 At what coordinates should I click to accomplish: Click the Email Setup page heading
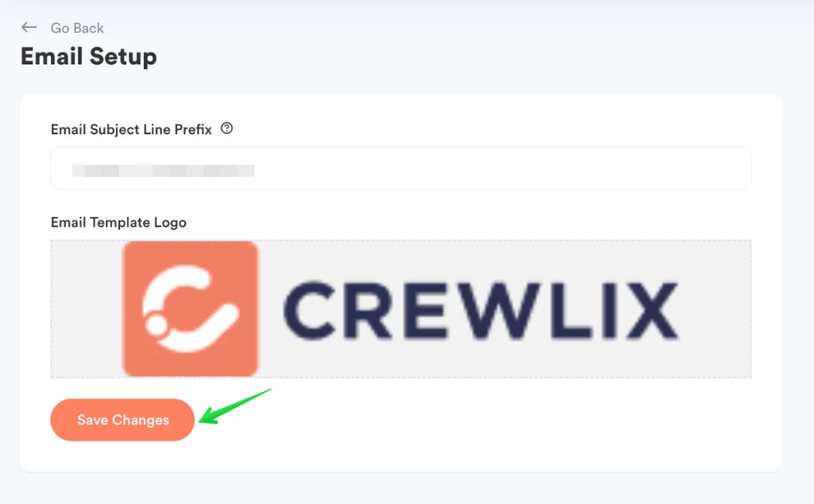(x=89, y=56)
